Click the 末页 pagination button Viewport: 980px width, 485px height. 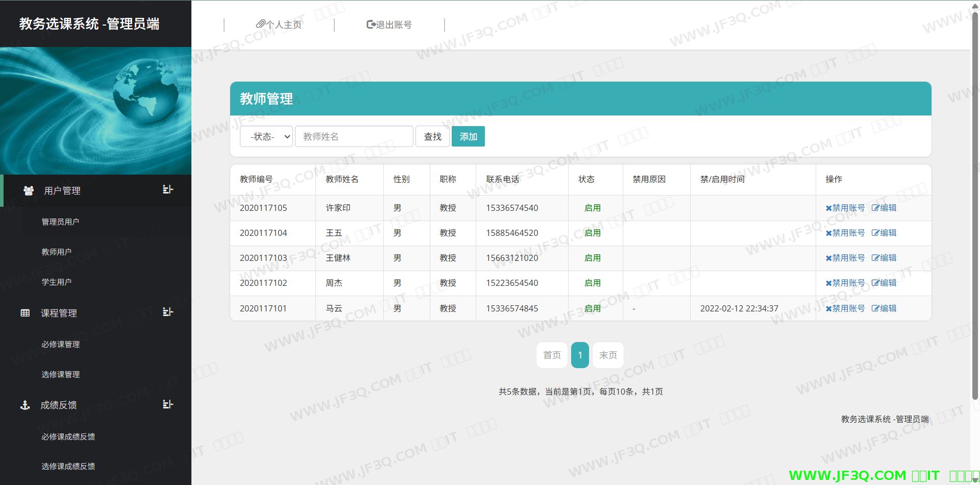[607, 355]
